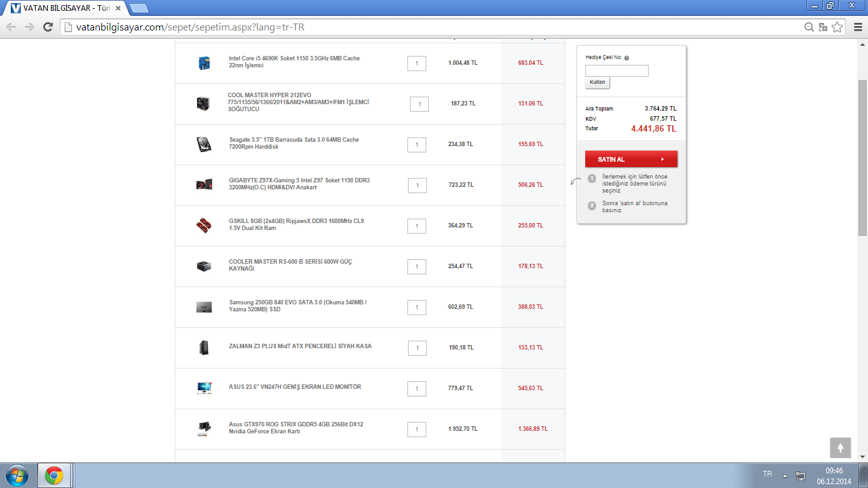
Task: Open the GIGABYTE Z97X-Gaming 5 product link
Action: coord(299,184)
